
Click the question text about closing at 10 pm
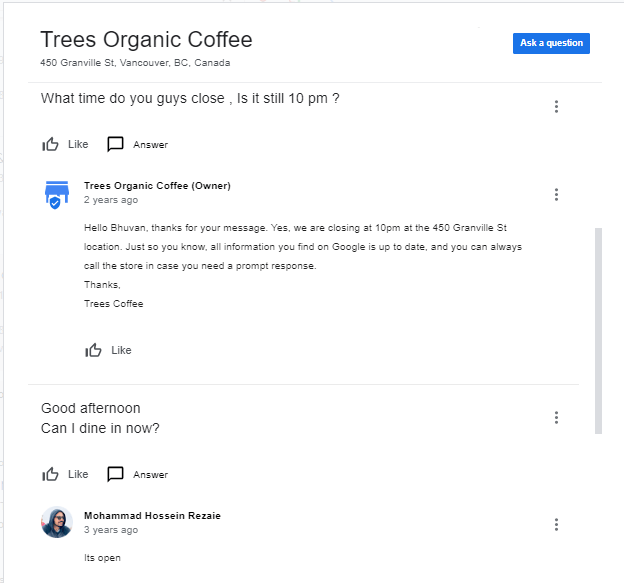tap(190, 98)
